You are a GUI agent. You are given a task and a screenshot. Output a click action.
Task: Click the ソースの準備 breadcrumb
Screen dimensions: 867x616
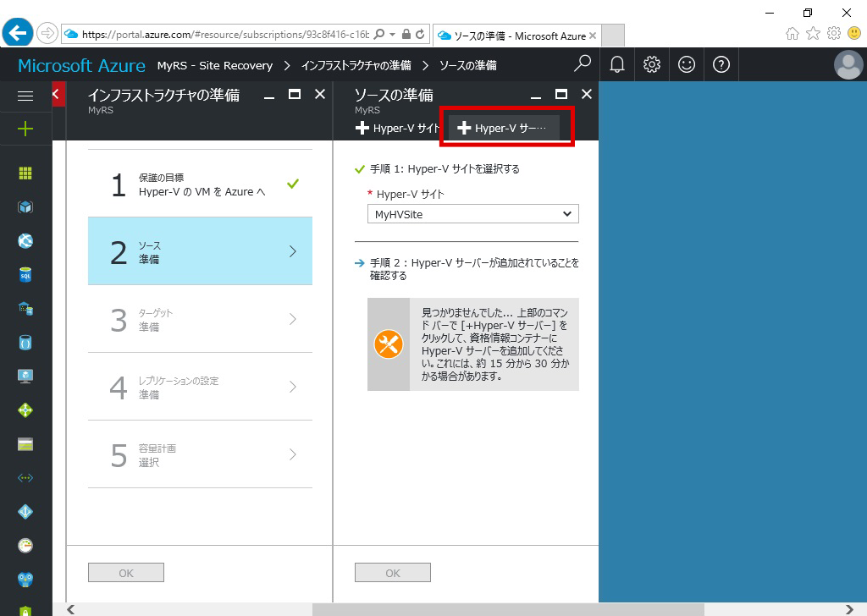point(467,66)
